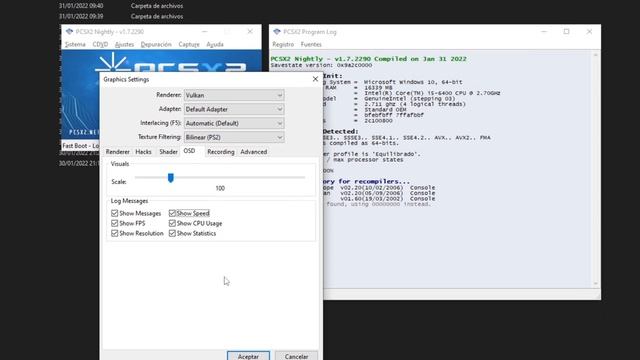Close the Graphics Settings dialog
This screenshot has height=360, width=640.
(315, 79)
